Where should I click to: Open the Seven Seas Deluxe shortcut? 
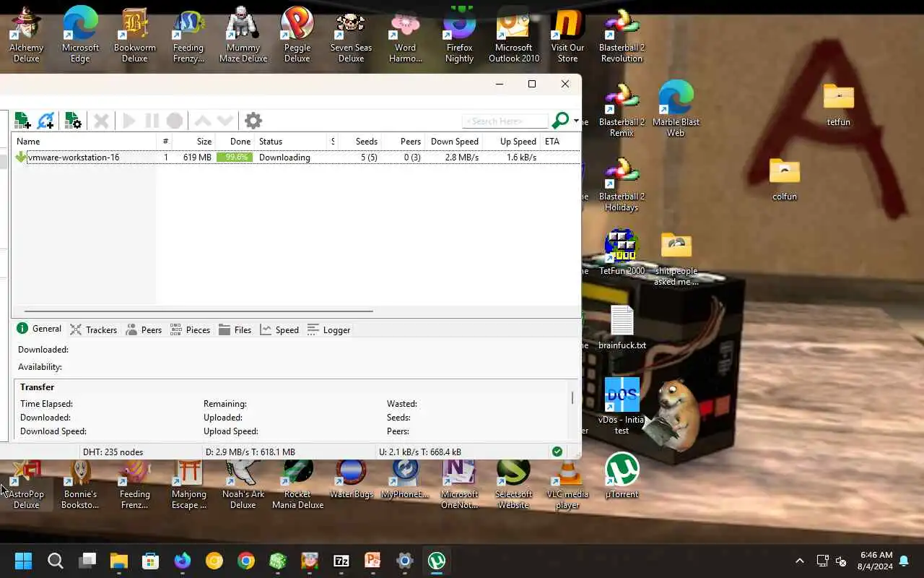[x=352, y=35]
